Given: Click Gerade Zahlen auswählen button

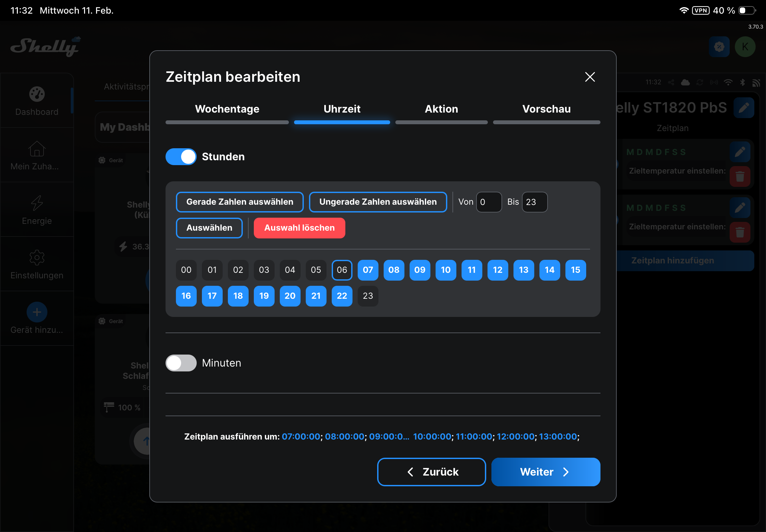Looking at the screenshot, I should [x=240, y=202].
